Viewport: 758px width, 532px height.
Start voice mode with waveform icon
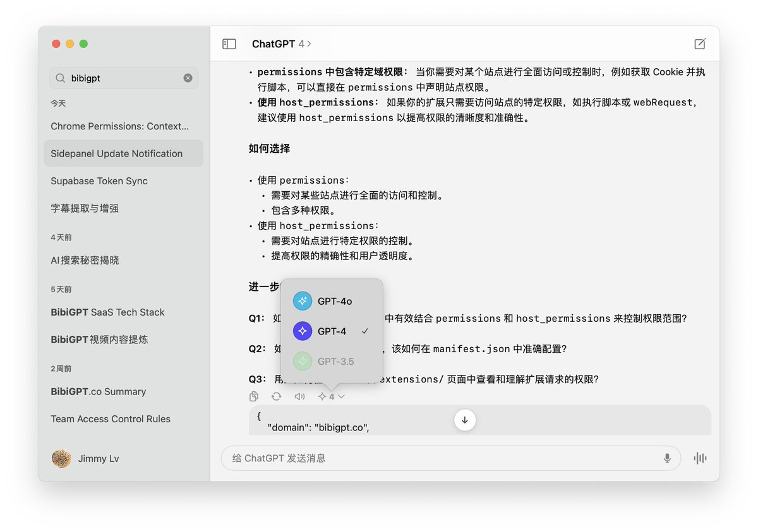(700, 458)
